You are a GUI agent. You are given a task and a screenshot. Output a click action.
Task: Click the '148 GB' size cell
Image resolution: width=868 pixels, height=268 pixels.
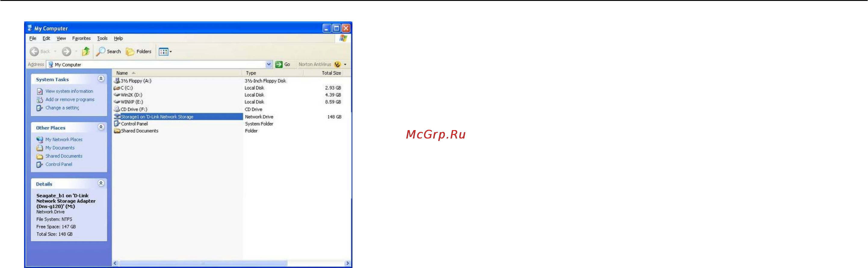pyautogui.click(x=334, y=117)
